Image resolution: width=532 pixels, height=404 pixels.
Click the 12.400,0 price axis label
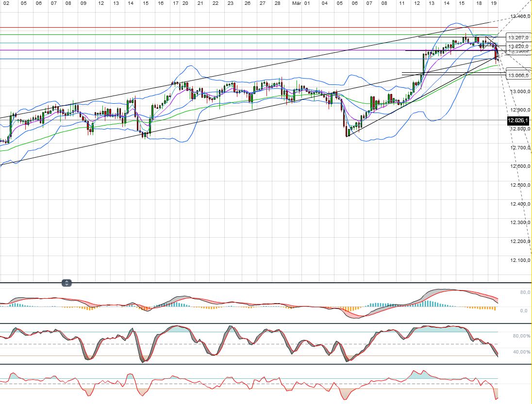click(x=520, y=204)
